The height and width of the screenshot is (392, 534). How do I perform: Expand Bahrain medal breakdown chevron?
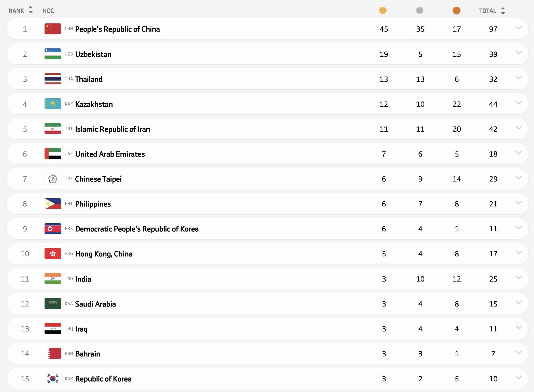tap(518, 353)
